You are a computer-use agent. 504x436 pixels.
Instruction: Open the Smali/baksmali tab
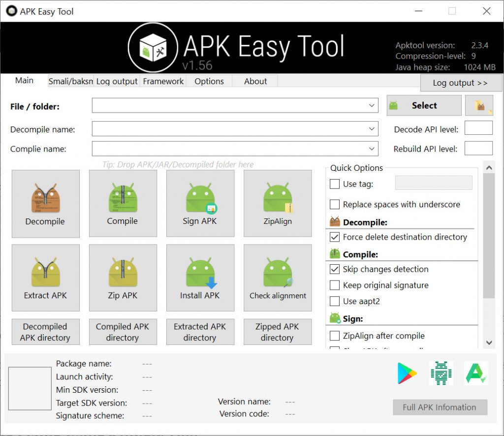(x=71, y=81)
